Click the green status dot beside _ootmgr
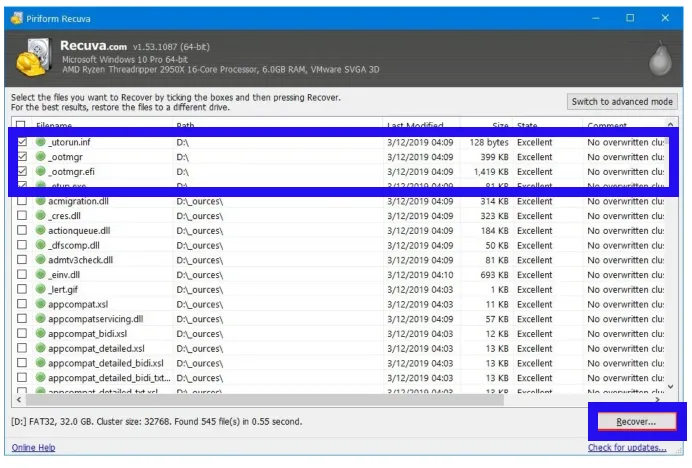 pyautogui.click(x=41, y=157)
